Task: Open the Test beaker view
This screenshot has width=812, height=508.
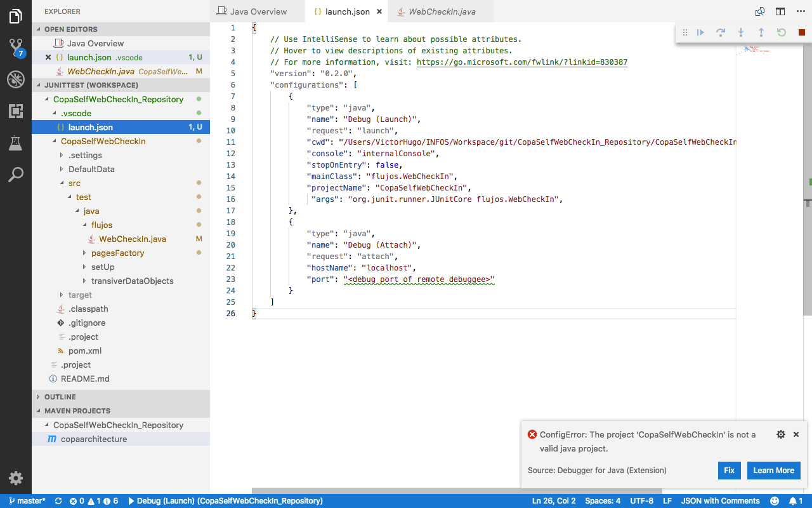Action: pyautogui.click(x=15, y=143)
